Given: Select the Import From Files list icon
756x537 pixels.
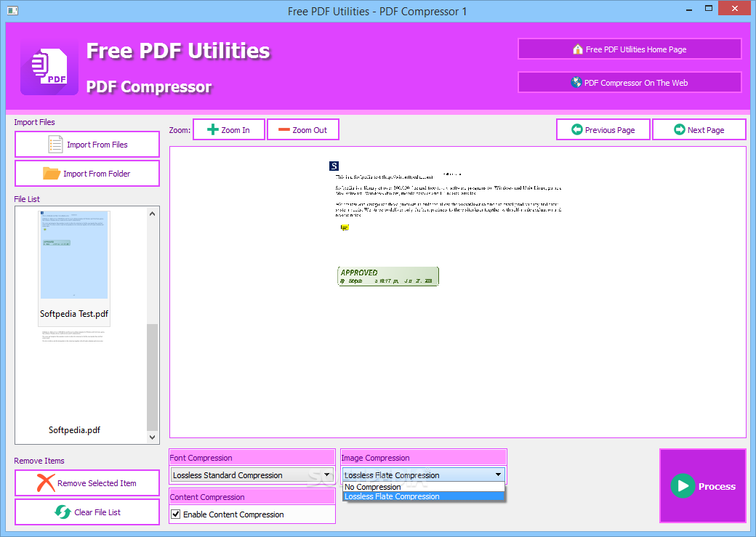Looking at the screenshot, I should (57, 144).
